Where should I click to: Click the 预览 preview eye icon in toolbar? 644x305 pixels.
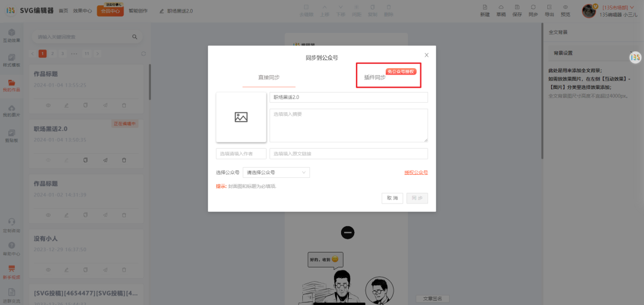click(x=565, y=11)
